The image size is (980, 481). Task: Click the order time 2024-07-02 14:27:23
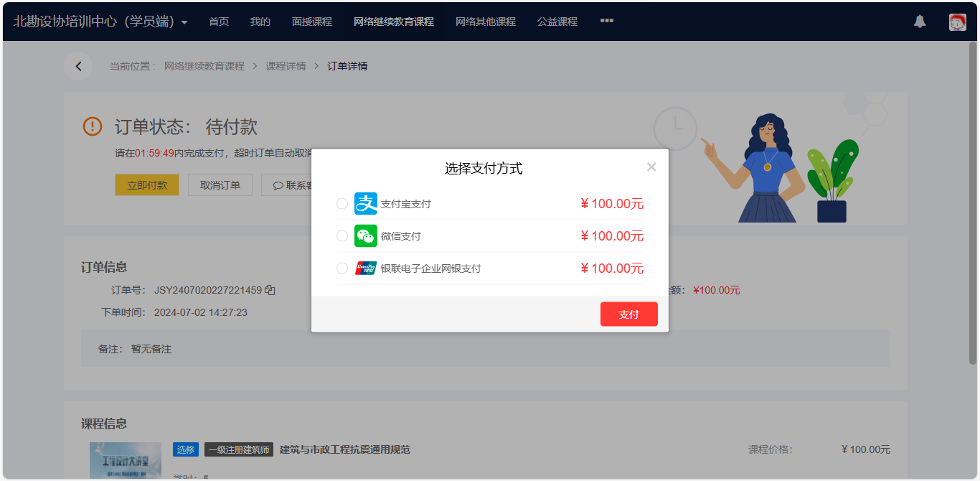(201, 312)
